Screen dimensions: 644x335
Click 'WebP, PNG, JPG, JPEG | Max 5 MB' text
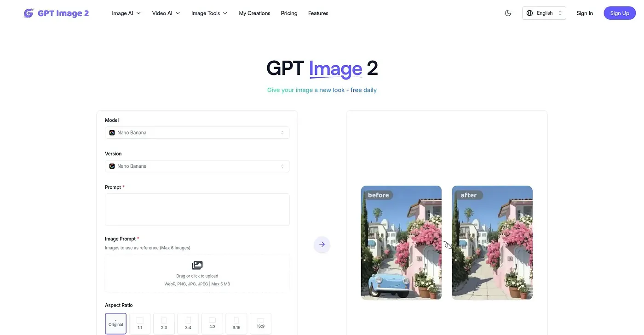click(197, 284)
